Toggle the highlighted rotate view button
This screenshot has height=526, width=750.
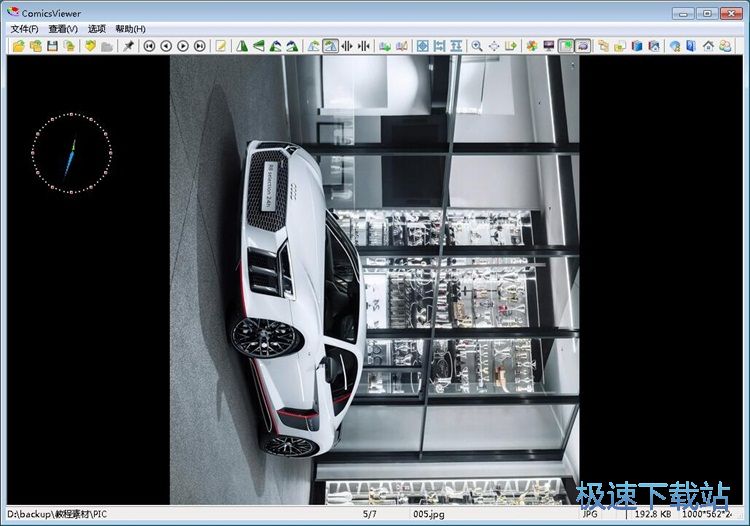pos(330,46)
